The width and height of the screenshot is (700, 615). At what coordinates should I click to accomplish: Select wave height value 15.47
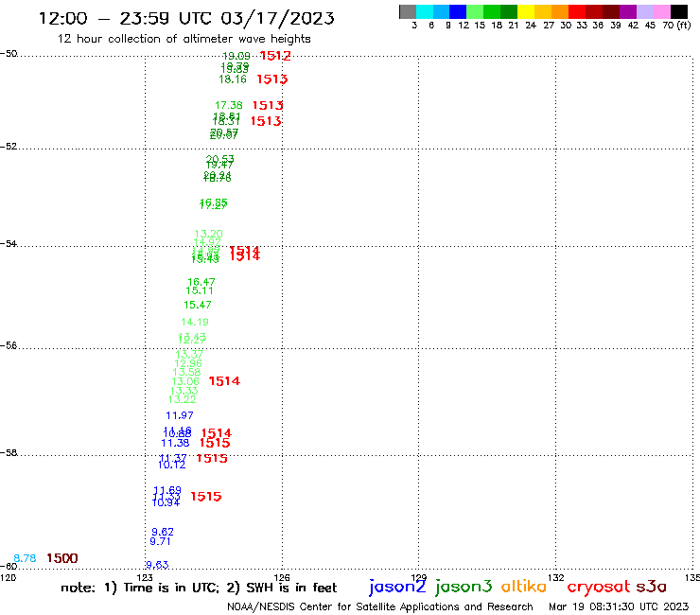click(198, 305)
